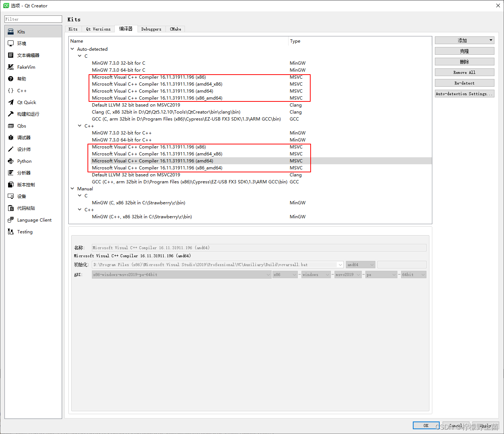Click the 删除 delete button
The height and width of the screenshot is (434, 504).
tap(464, 62)
